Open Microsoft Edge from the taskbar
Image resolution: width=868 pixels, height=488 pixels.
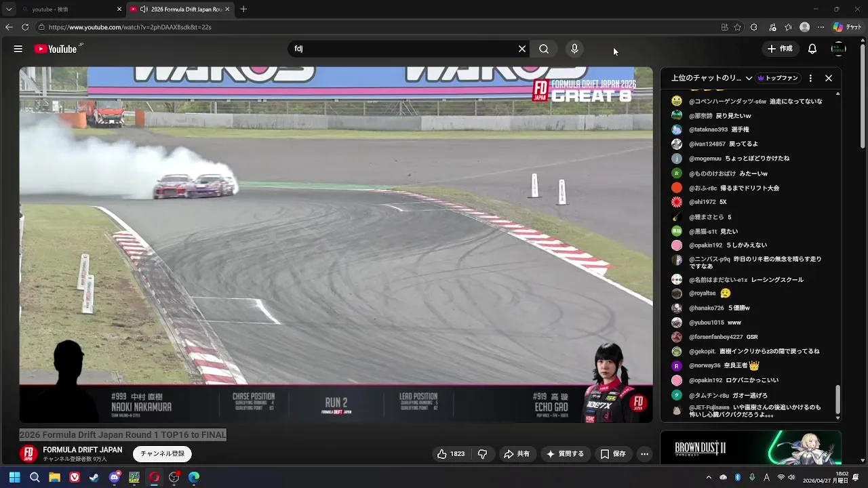pos(194,477)
